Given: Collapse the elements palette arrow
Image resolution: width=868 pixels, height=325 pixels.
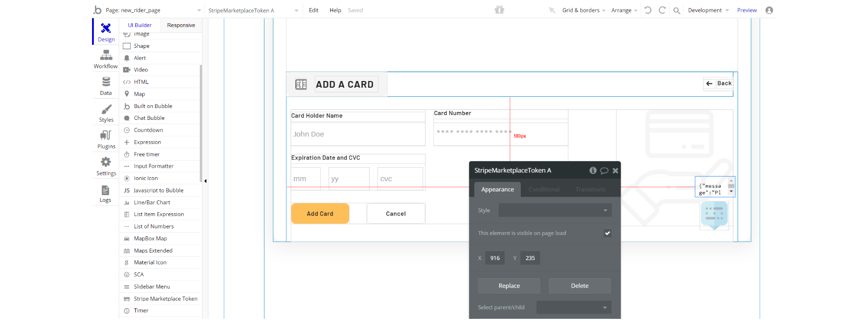Looking at the screenshot, I should [205, 181].
